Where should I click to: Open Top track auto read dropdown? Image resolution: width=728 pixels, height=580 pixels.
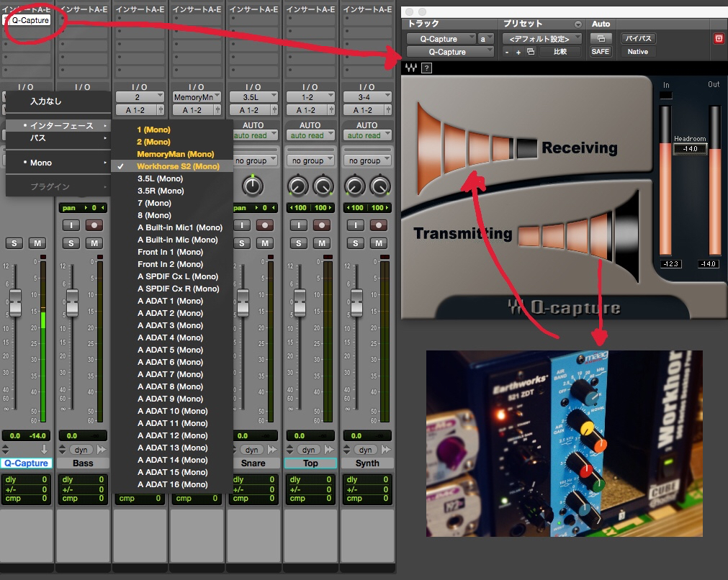click(311, 135)
